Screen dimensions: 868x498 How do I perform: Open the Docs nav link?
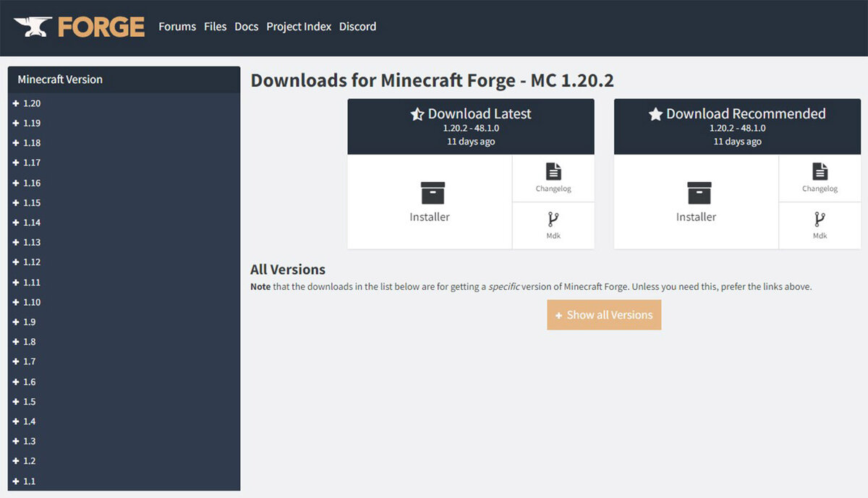click(247, 27)
